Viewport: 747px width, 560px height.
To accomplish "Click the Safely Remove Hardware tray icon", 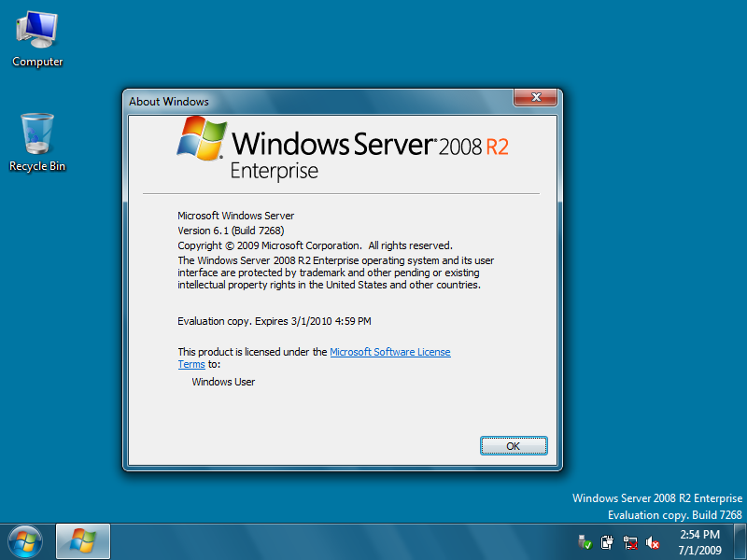I will click(x=585, y=542).
